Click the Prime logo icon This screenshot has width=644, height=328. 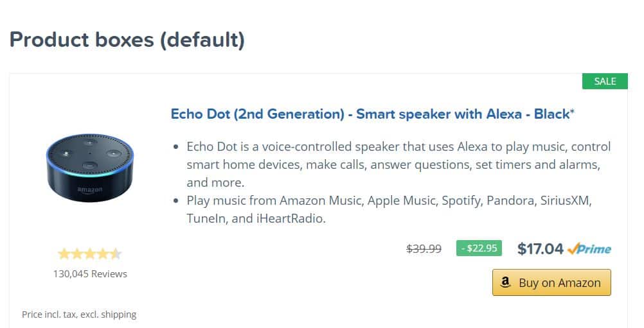pyautogui.click(x=589, y=248)
